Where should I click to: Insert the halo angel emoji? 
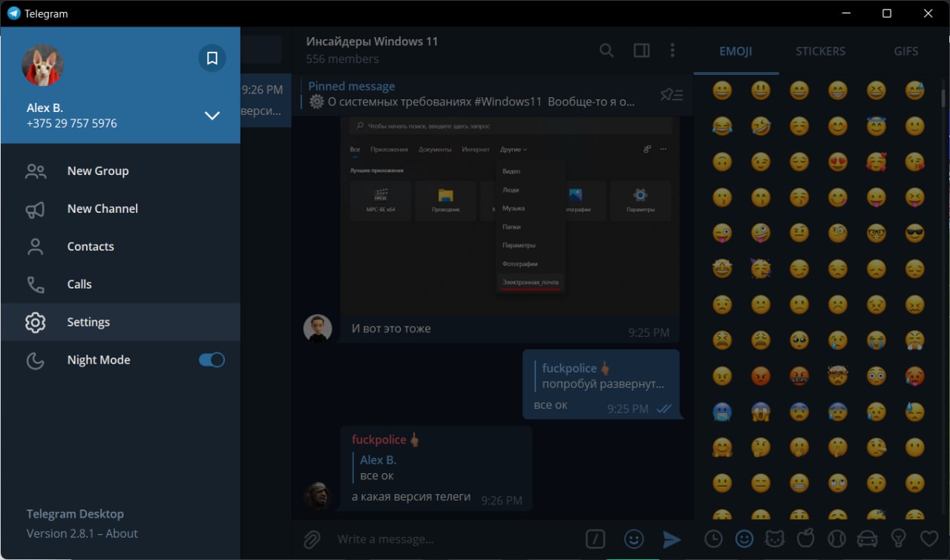[877, 126]
